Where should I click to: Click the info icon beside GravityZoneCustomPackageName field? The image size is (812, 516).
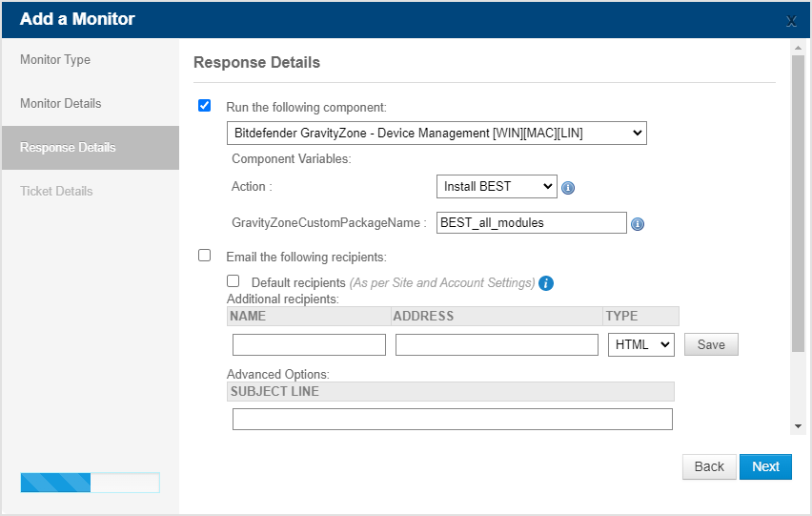pos(638,224)
